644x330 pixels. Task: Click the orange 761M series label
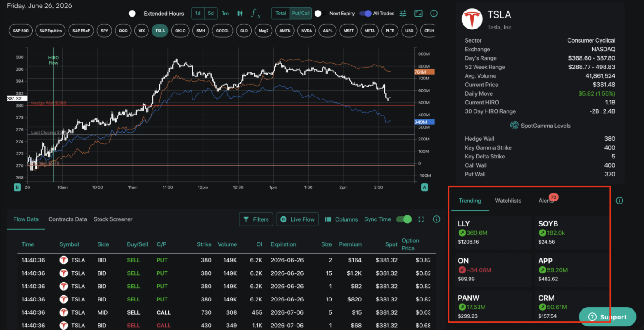[424, 72]
